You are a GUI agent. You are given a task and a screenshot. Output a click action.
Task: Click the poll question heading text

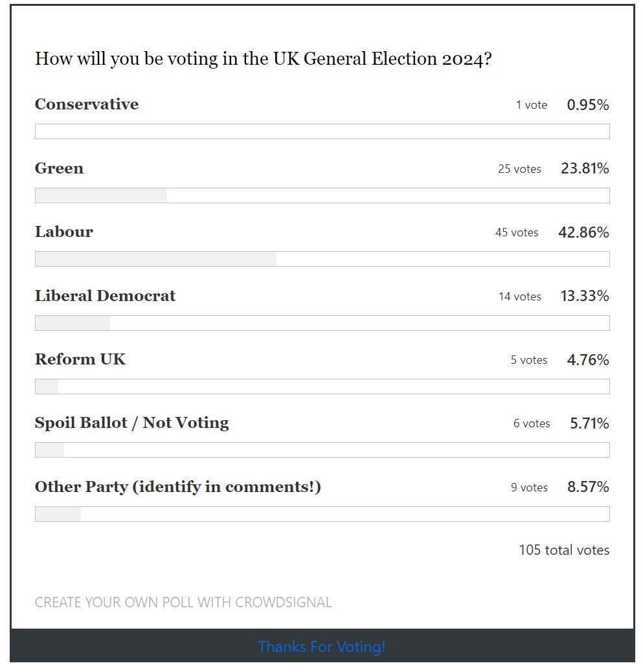coord(263,59)
